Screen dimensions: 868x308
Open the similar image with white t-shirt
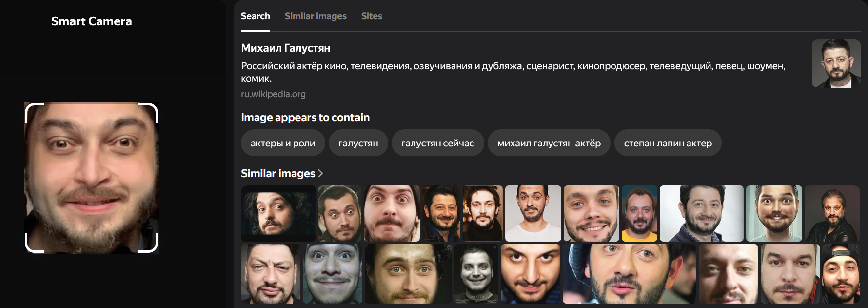(x=533, y=213)
